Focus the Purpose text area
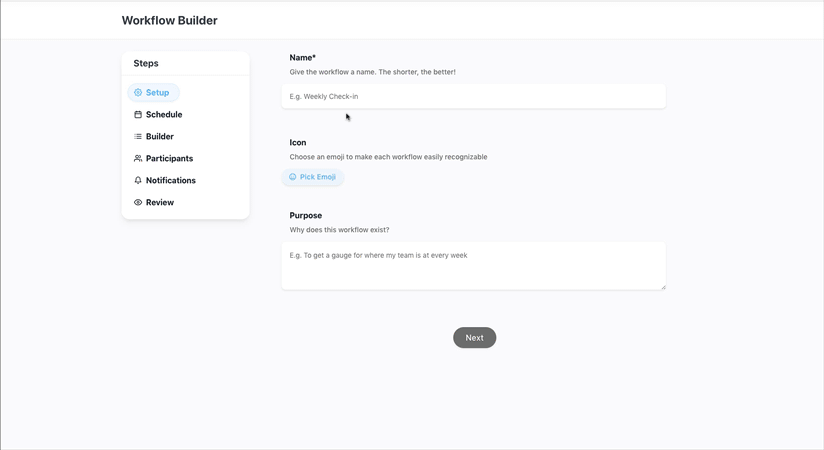Screen dimensions: 824x450 pos(473,266)
